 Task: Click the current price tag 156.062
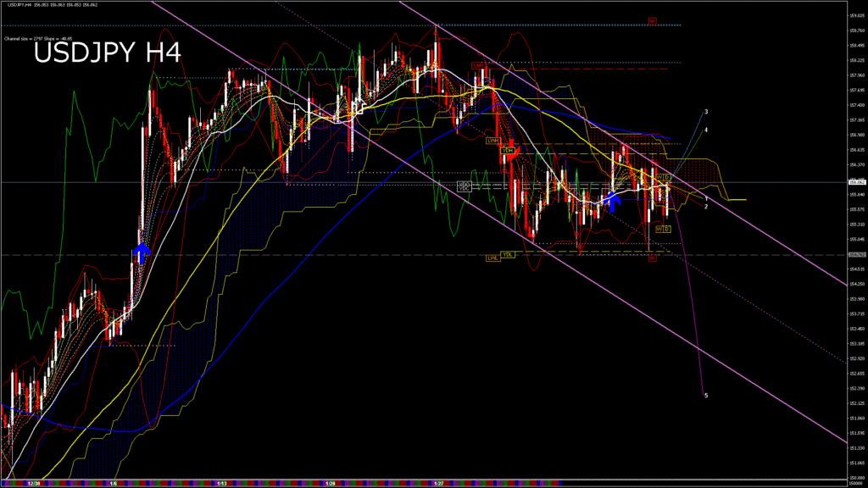click(856, 181)
